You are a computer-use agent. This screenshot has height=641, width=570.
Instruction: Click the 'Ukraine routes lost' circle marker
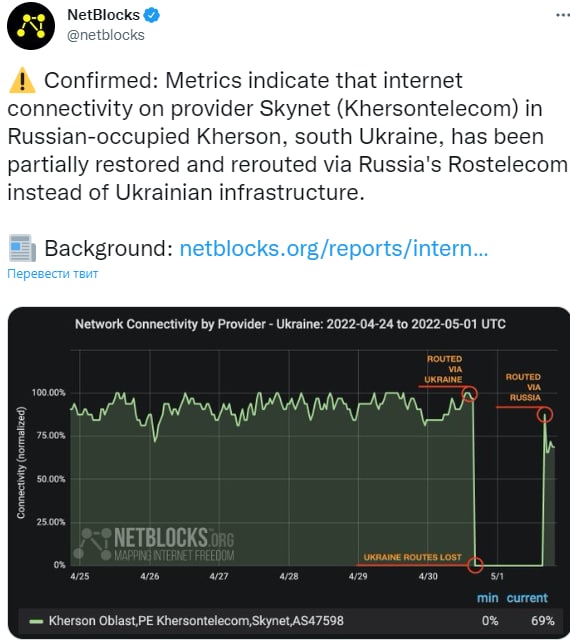coord(475,565)
